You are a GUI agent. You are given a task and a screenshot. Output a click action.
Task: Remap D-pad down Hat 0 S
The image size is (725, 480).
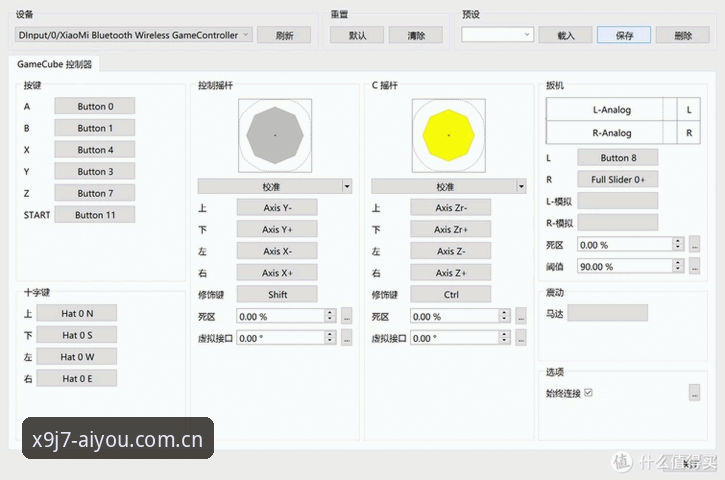[x=77, y=335]
